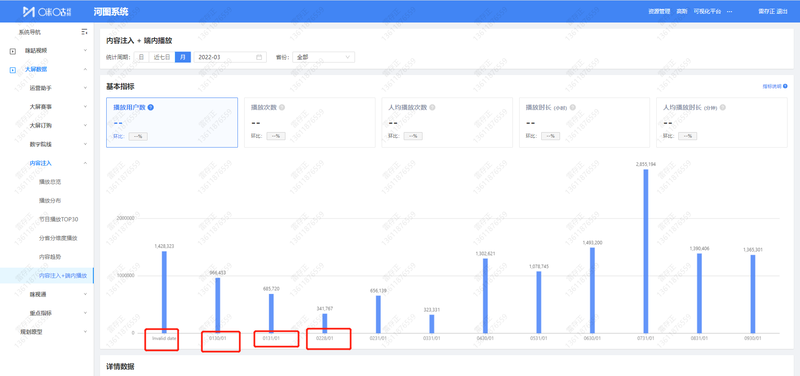The width and height of the screenshot is (800, 376).
Task: Open 可视化平台 from the top bar
Action: [707, 11]
